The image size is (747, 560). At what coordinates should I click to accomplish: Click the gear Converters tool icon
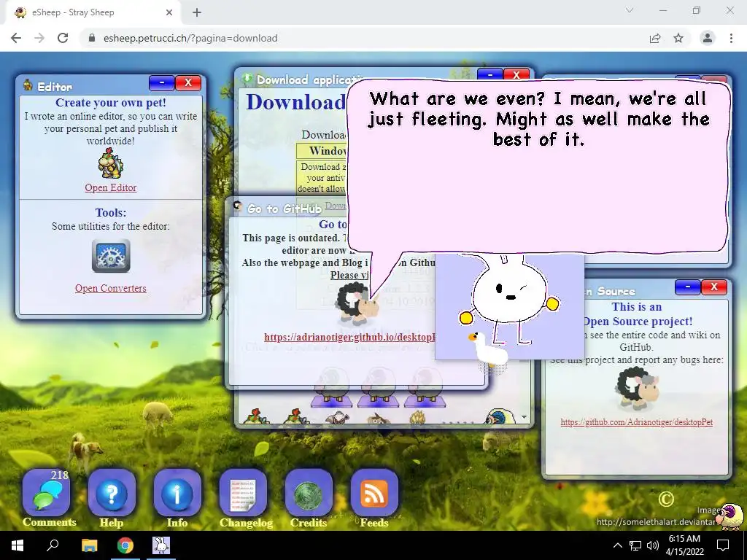point(111,256)
